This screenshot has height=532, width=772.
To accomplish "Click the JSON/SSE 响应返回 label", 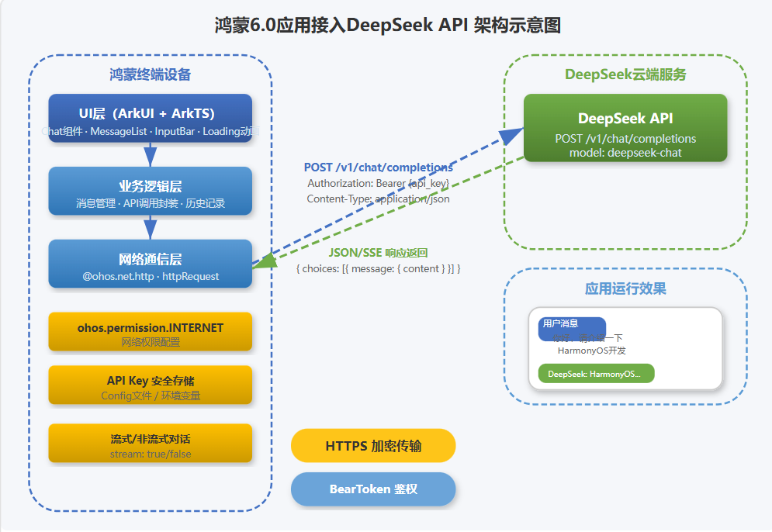I will coord(378,253).
